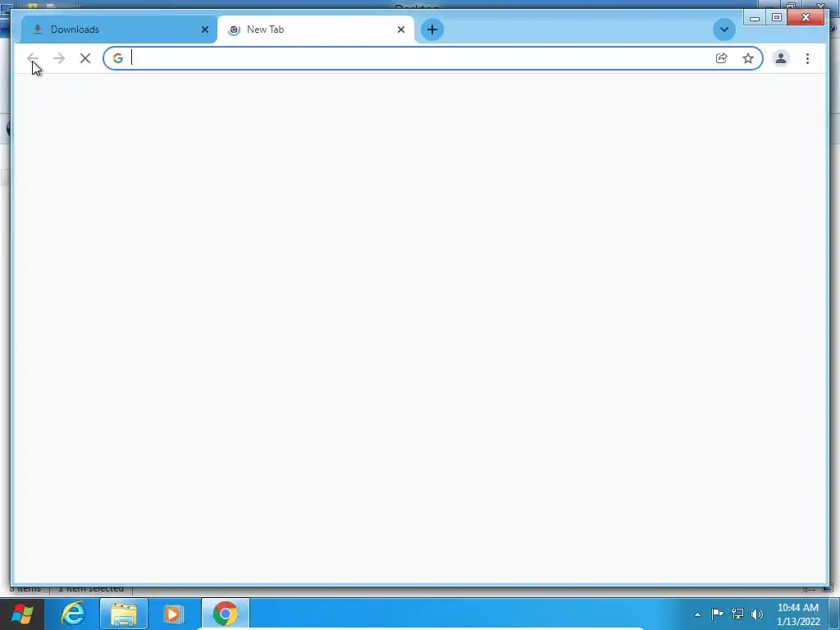Image resolution: width=840 pixels, height=630 pixels.
Task: Open the Chrome profile avatar
Action: (x=781, y=58)
